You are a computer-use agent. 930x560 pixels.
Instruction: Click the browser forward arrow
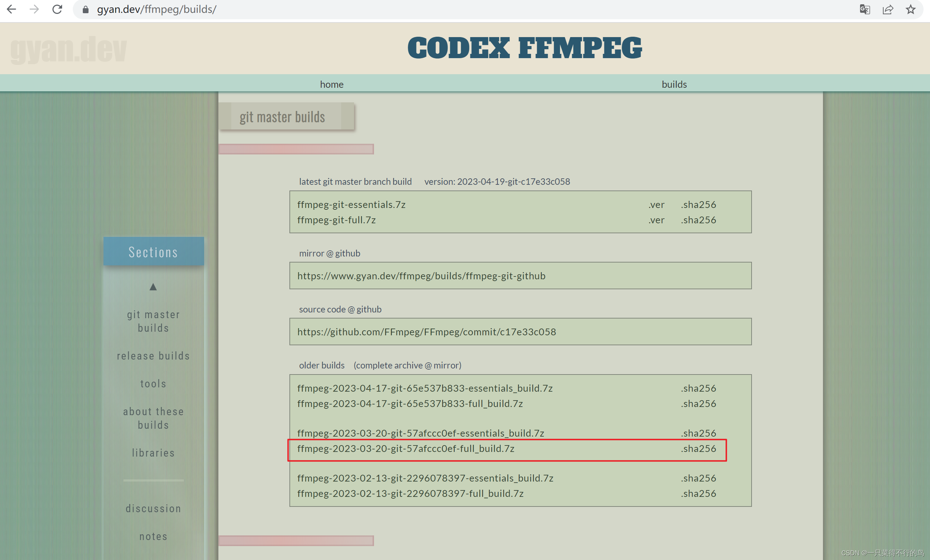(x=34, y=9)
